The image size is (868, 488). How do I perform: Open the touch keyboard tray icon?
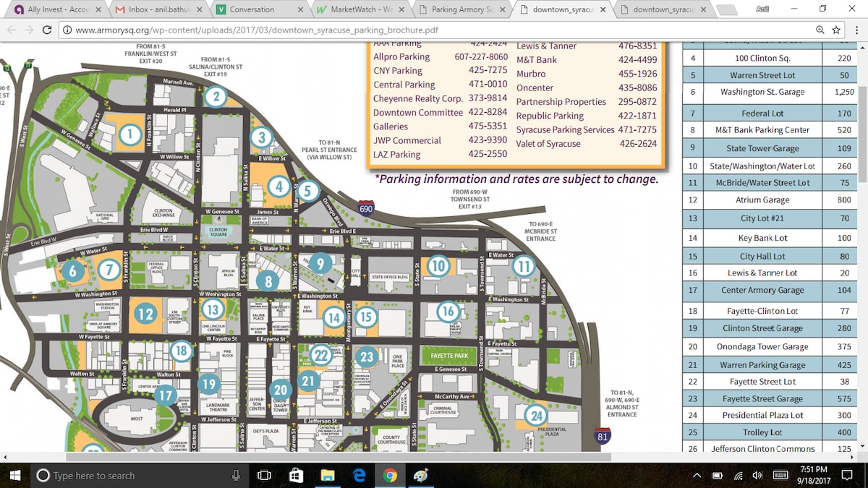coord(780,476)
